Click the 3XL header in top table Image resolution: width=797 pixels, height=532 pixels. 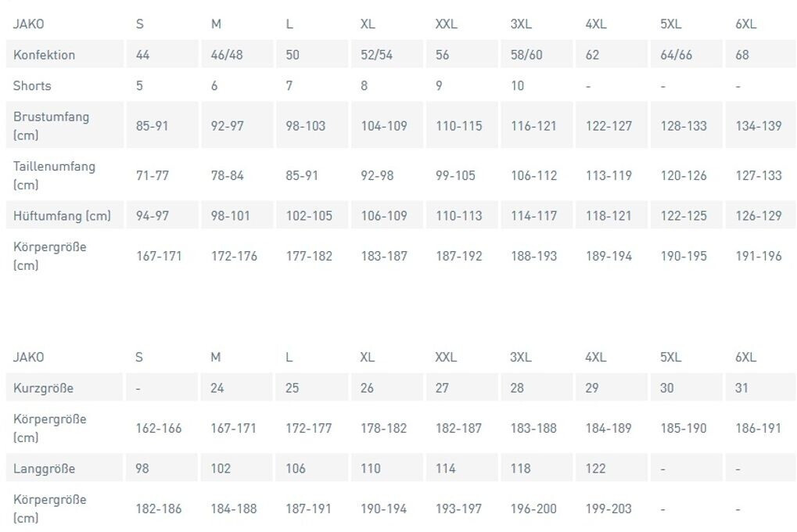(x=521, y=23)
